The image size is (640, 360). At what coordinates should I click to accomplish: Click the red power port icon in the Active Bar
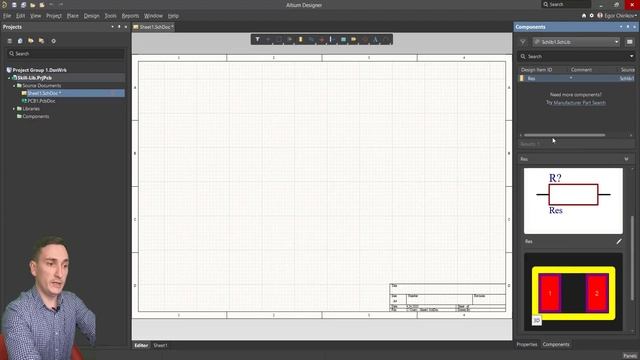(x=322, y=40)
